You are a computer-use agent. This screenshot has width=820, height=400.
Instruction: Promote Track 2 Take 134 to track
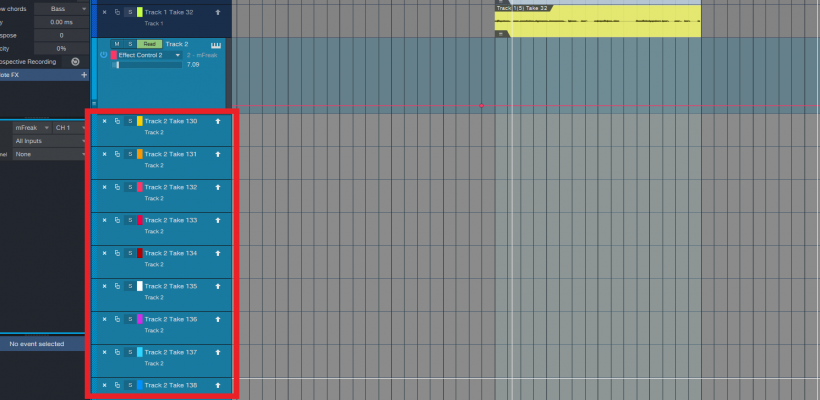[x=218, y=253]
